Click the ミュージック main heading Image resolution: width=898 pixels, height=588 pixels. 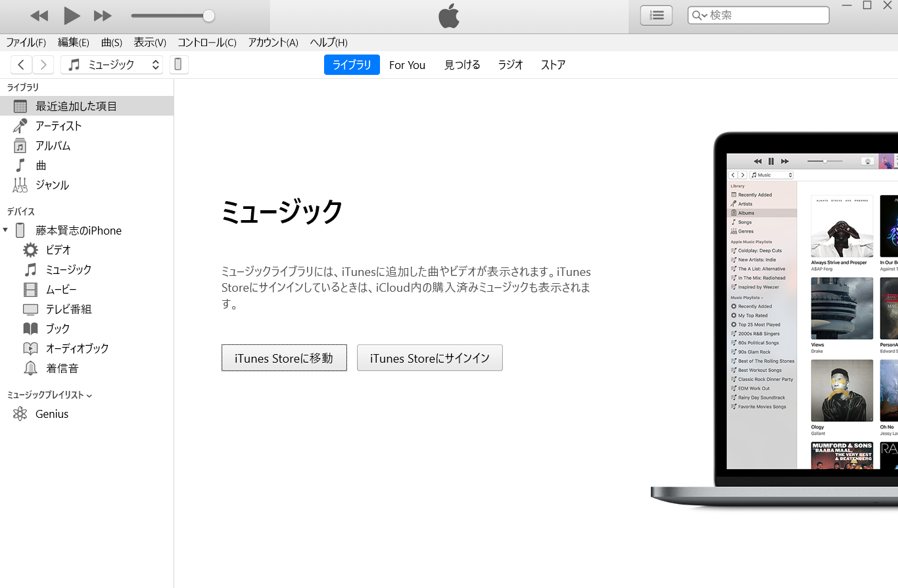click(x=282, y=212)
